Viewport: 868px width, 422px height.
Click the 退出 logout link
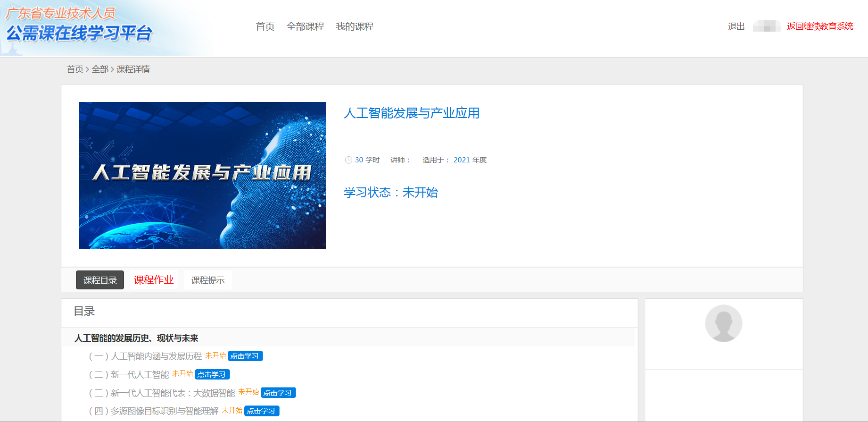[x=736, y=26]
